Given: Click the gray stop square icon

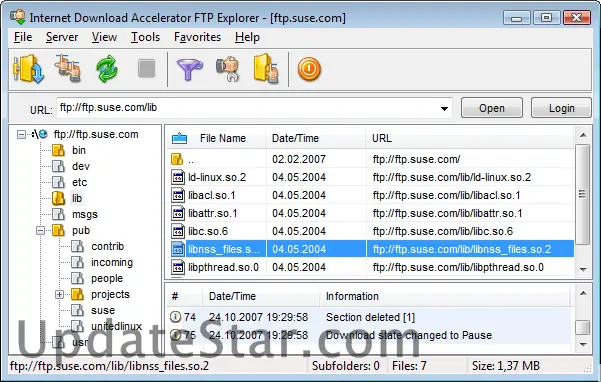Looking at the screenshot, I should click(x=146, y=69).
